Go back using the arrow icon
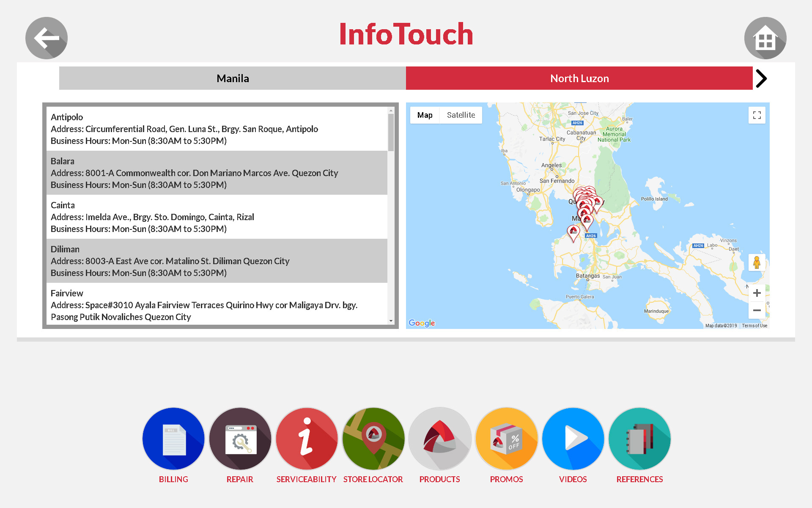The image size is (812, 508). 47,38
